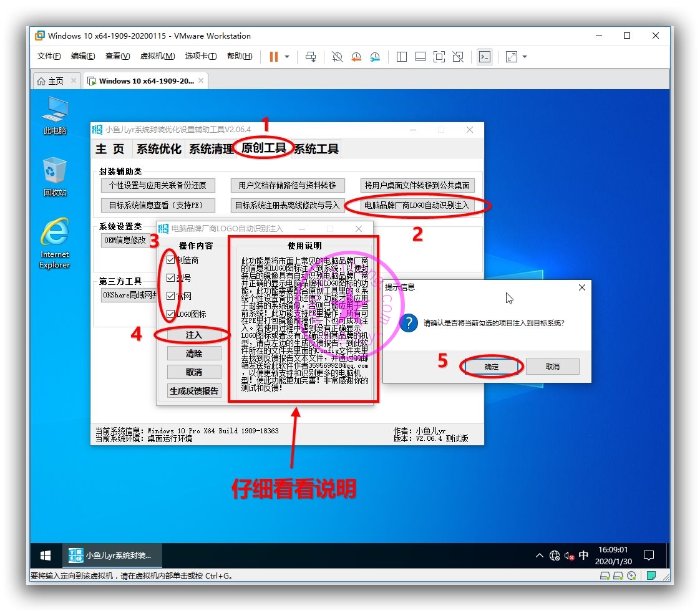Image resolution: width=700 pixels, height=611 pixels.
Task: Click the 清除 button
Action: coord(194,354)
